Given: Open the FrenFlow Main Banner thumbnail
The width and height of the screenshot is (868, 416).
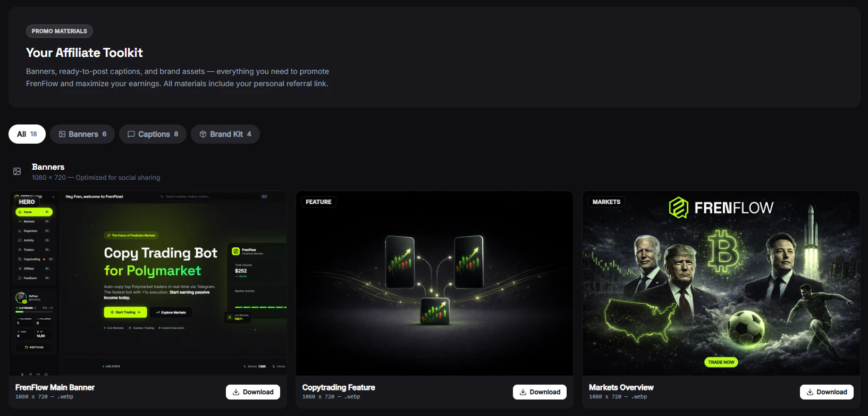Looking at the screenshot, I should pyautogui.click(x=148, y=284).
